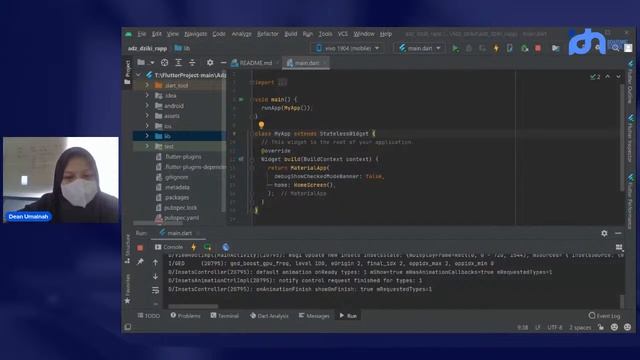Open the TODO tool window button
Viewport: 640px width, 360px height.
[149, 316]
